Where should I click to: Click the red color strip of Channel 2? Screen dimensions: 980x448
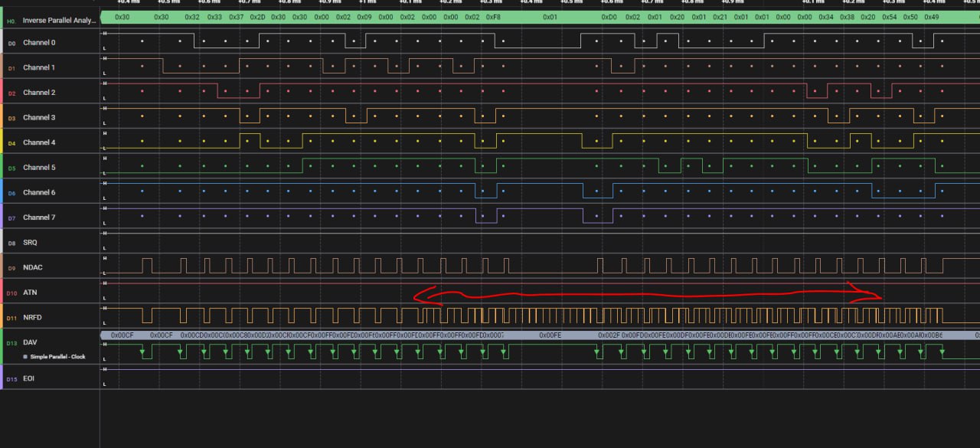[x=2, y=93]
